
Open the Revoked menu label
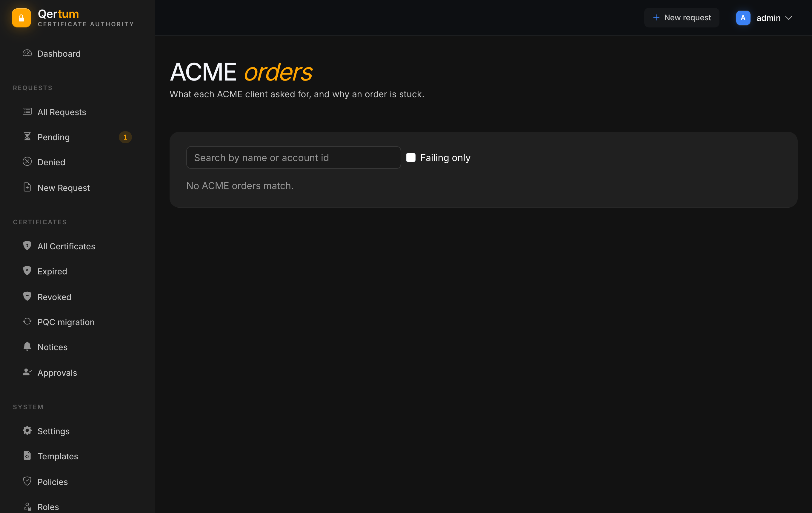coord(54,297)
